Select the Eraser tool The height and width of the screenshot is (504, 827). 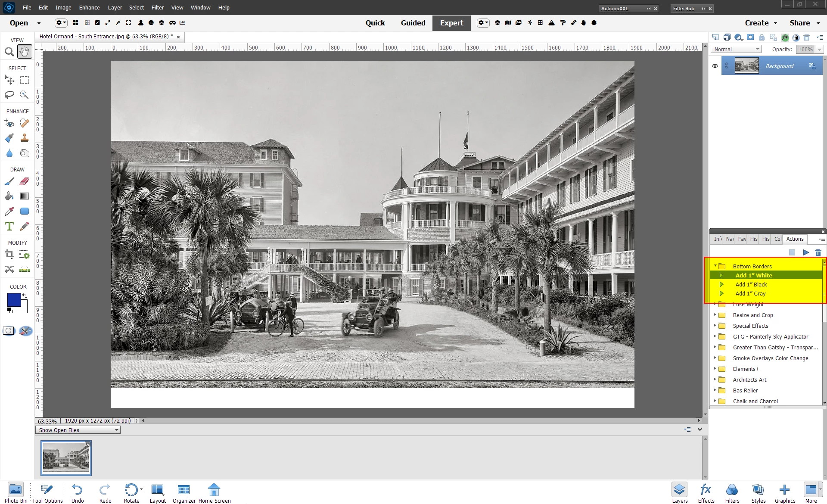tap(25, 181)
